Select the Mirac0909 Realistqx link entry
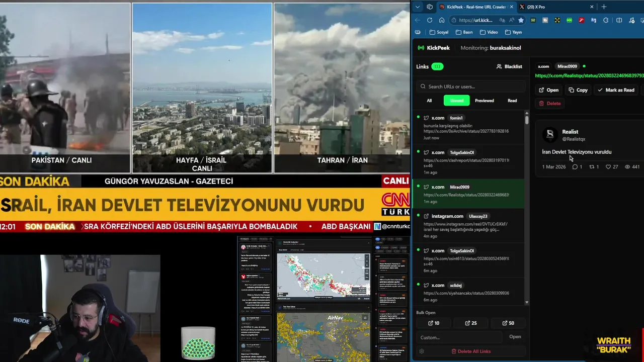644x362 pixels. 468,194
